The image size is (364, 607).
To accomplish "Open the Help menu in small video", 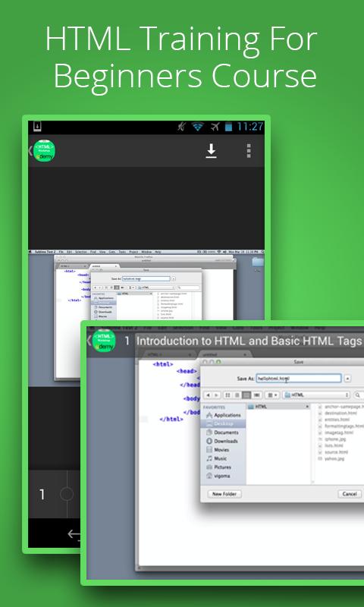I will click(x=158, y=252).
